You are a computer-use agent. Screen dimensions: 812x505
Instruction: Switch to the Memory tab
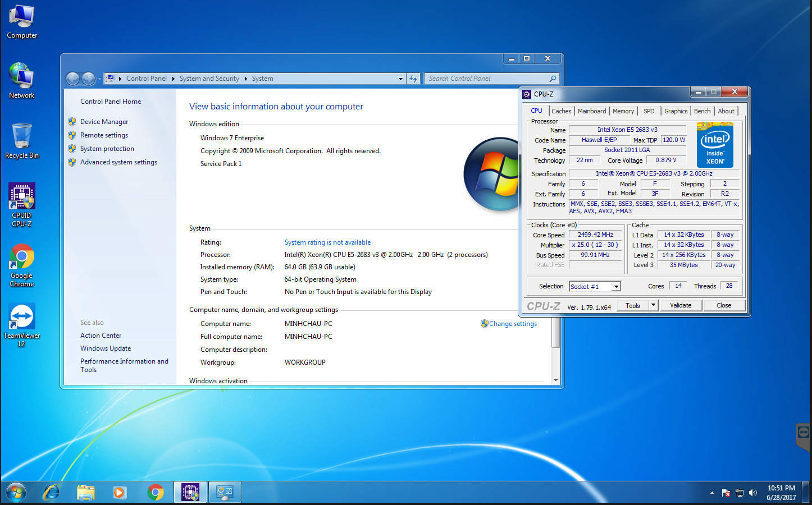(x=623, y=111)
